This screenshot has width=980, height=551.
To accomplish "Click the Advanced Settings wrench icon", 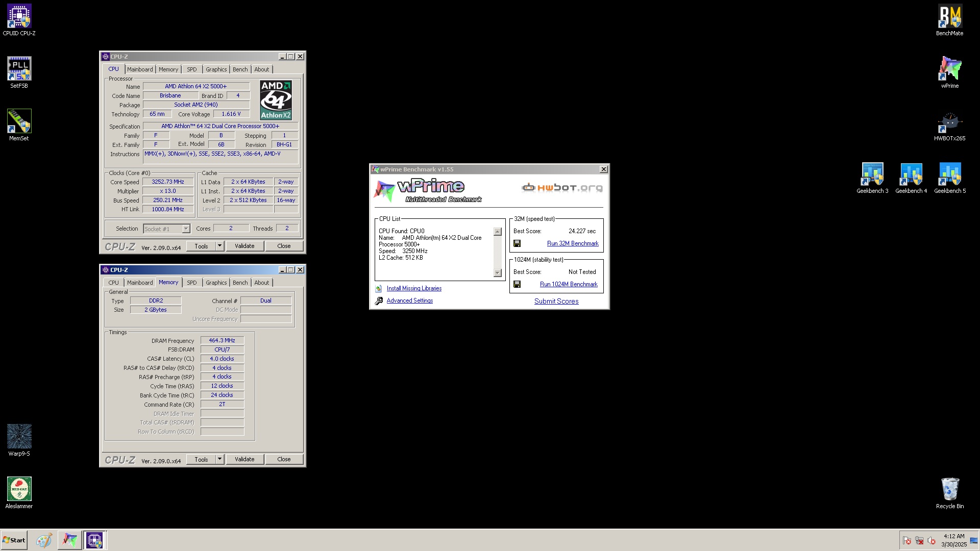I will pyautogui.click(x=379, y=301).
